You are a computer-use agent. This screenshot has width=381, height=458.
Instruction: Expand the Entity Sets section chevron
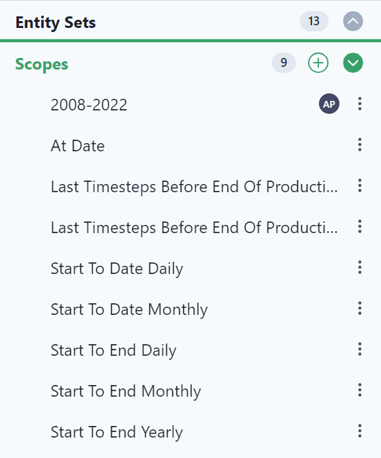(353, 21)
